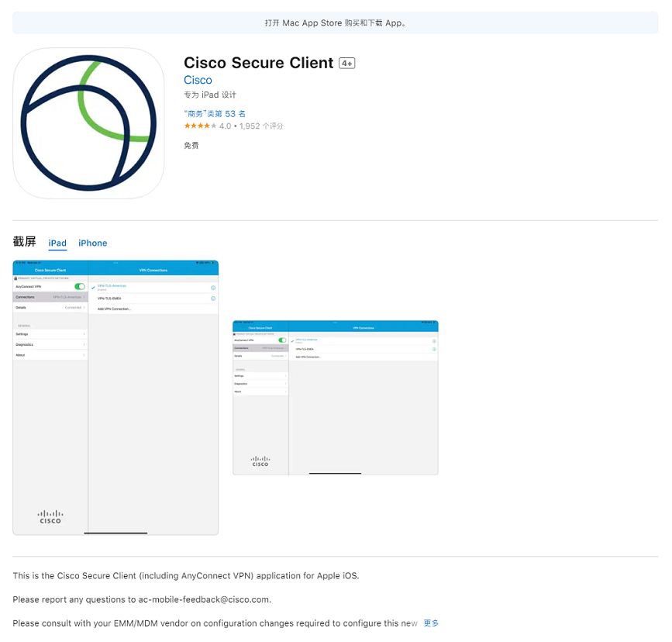Click the Mac App Store banner at top

pos(336,23)
